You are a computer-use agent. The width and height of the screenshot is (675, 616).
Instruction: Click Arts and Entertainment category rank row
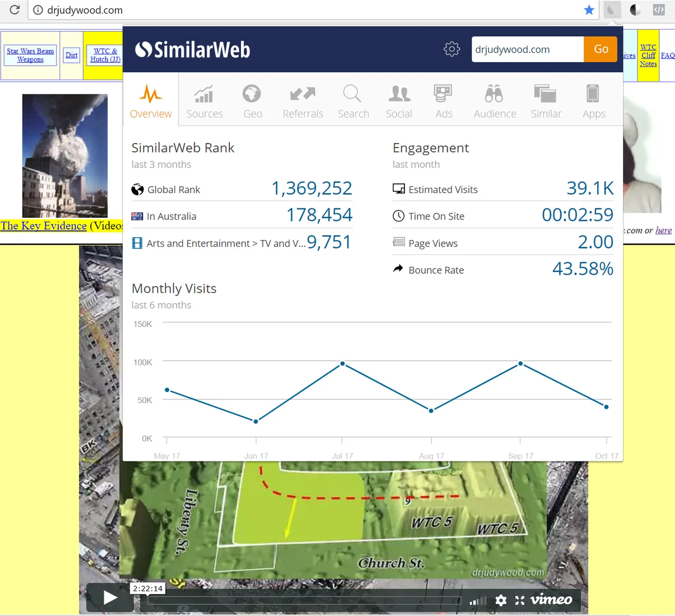click(242, 243)
